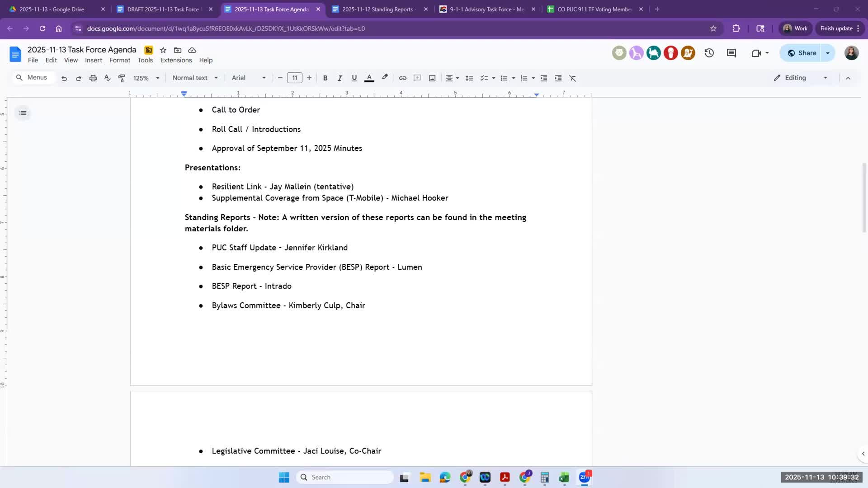Show document outline sidebar icon
Screen dimensions: 868x488
tap(23, 113)
